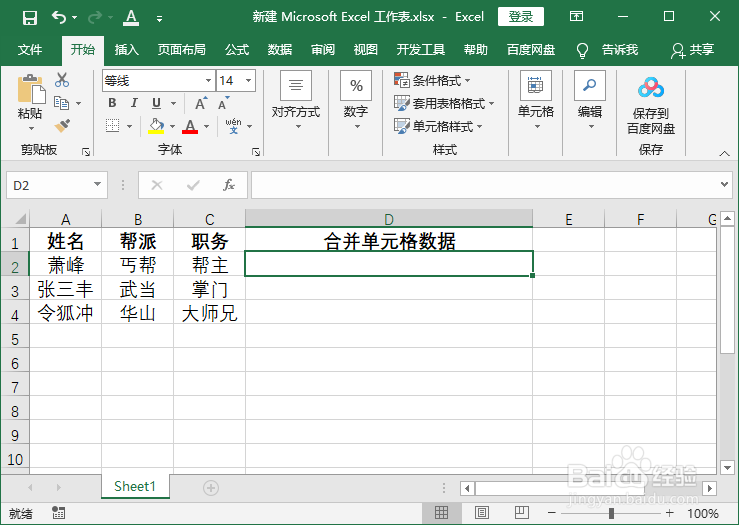Select the Format Painter brush
739x525 pixels.
pyautogui.click(x=62, y=125)
